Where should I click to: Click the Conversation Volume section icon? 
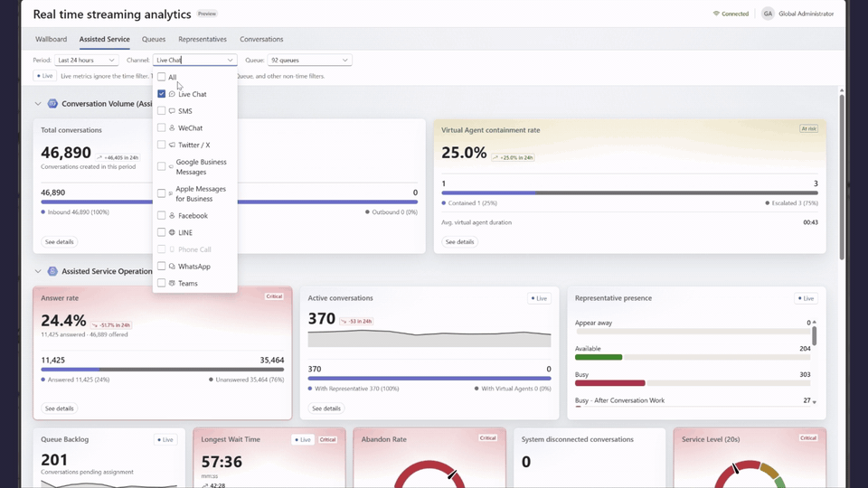[52, 103]
